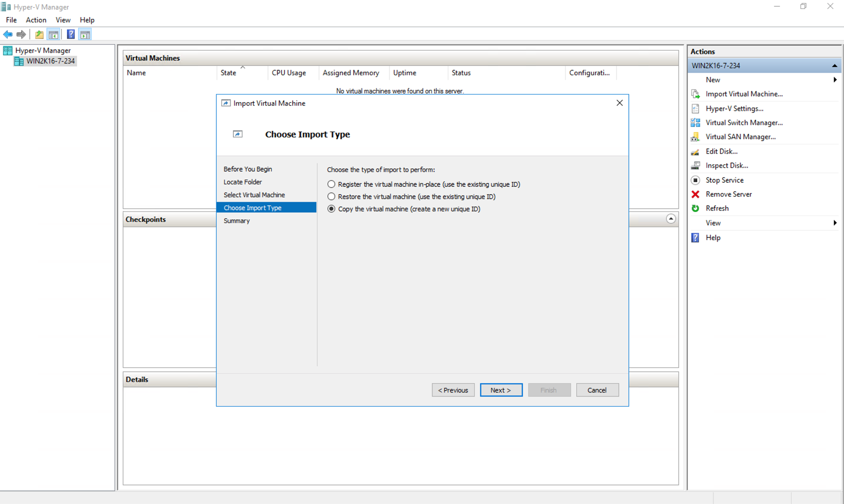Open the File menu
The height and width of the screenshot is (504, 844).
(x=12, y=20)
